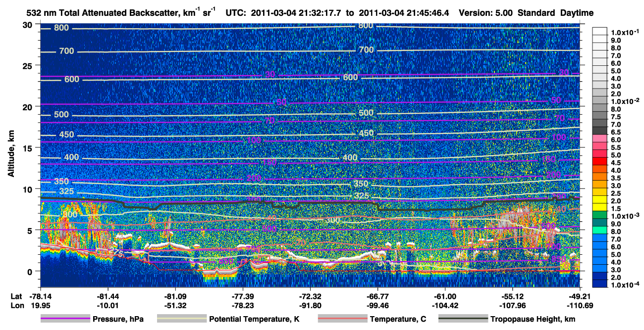Click the 'Potential Temperature, K' legend label

pyautogui.click(x=254, y=319)
